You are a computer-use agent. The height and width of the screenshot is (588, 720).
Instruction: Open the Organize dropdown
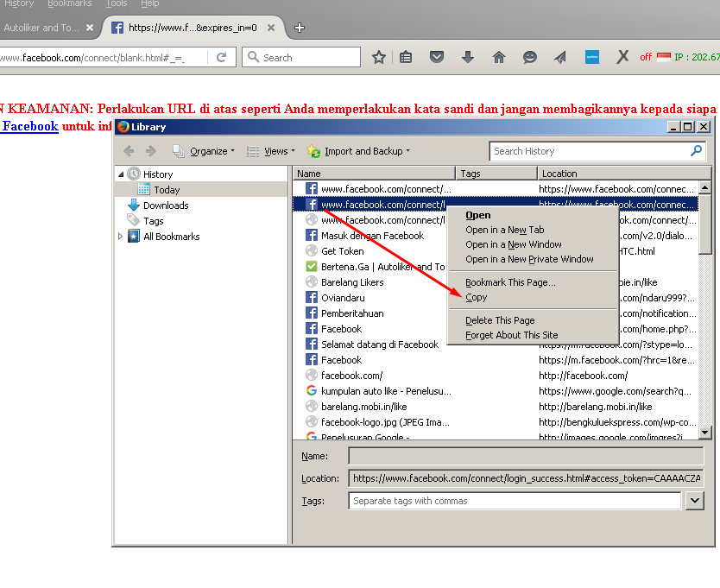(x=204, y=151)
